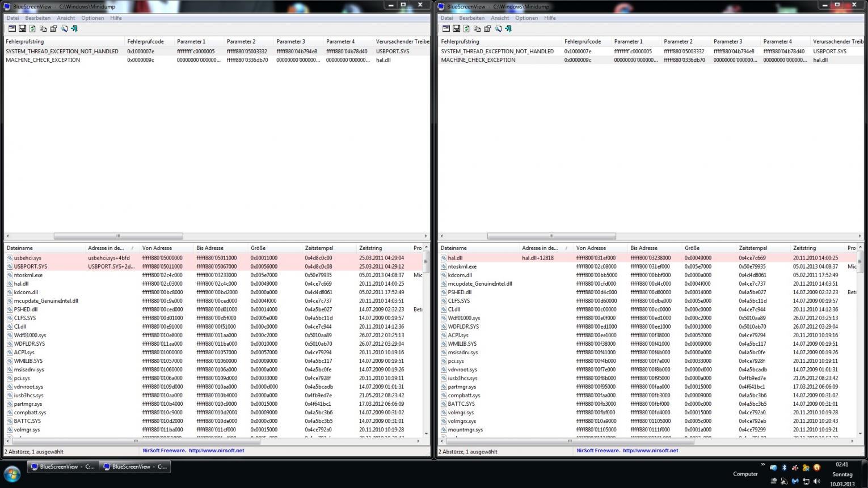Click nirsoft.net link in left window status bar
Image resolution: width=868 pixels, height=488 pixels.
pyautogui.click(x=216, y=451)
